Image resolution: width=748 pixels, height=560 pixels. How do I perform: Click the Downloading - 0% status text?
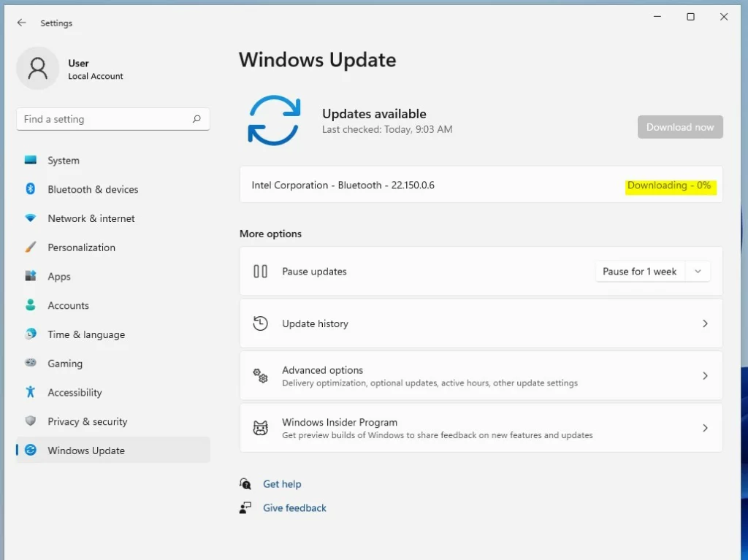[x=669, y=185]
